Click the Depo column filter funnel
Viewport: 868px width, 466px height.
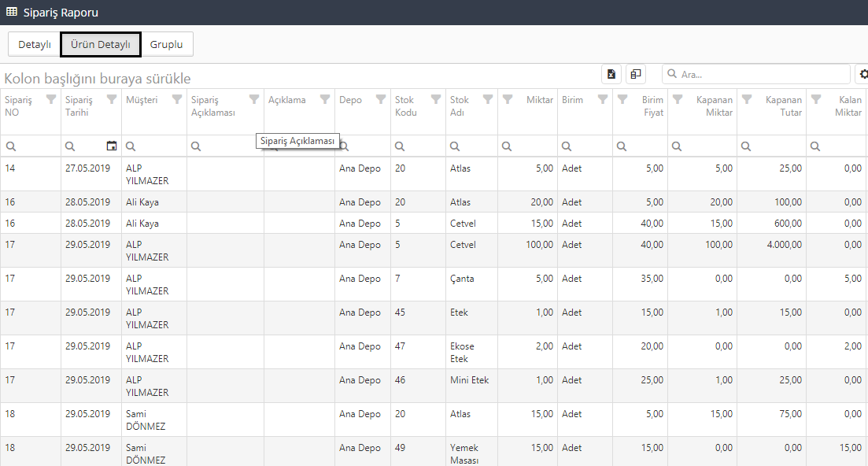pyautogui.click(x=381, y=100)
